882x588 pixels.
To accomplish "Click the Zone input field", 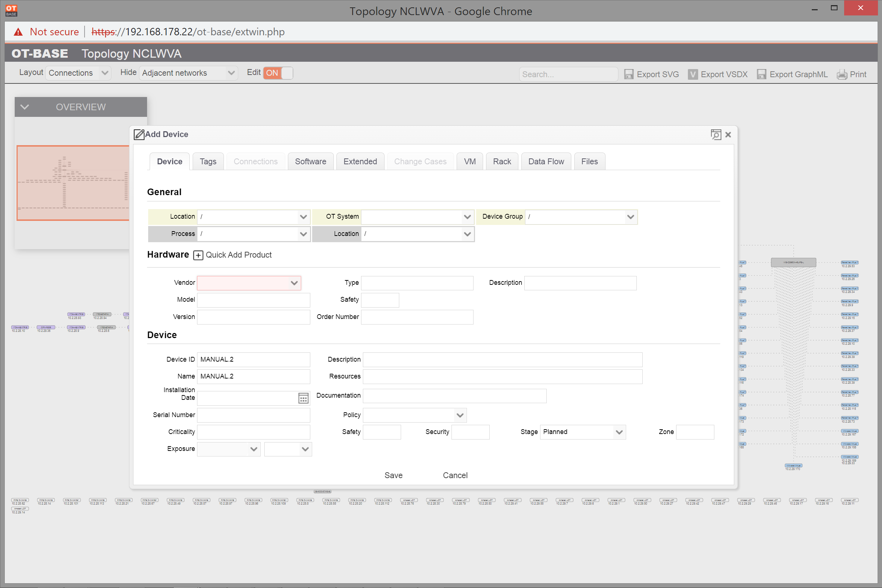I will [x=695, y=432].
